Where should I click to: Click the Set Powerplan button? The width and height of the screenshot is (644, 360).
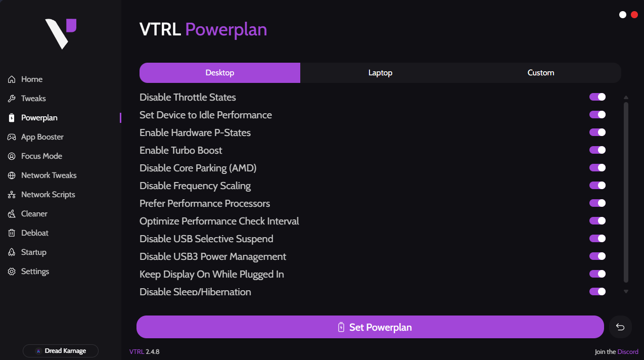(370, 327)
